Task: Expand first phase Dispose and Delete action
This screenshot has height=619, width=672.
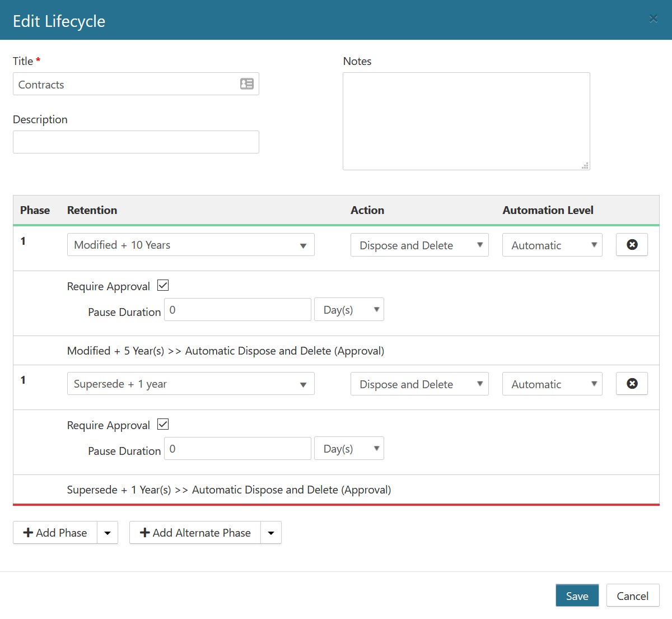Action: pyautogui.click(x=419, y=245)
